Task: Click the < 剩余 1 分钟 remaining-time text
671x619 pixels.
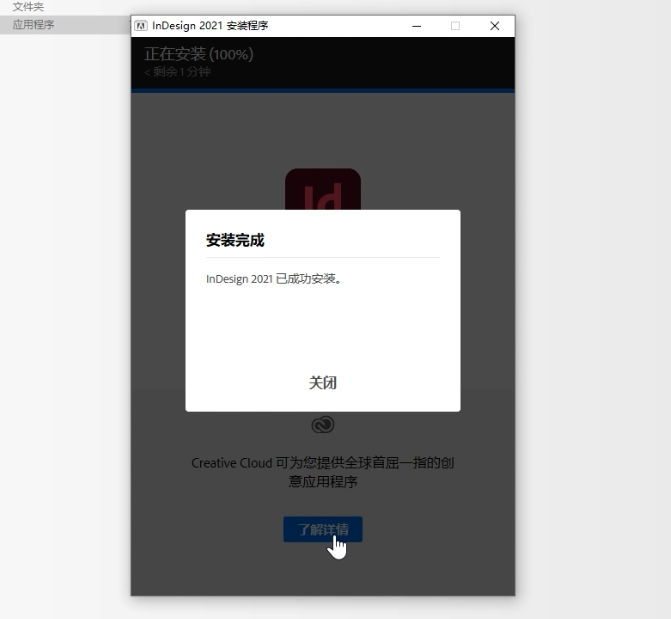Action: pyautogui.click(x=177, y=72)
